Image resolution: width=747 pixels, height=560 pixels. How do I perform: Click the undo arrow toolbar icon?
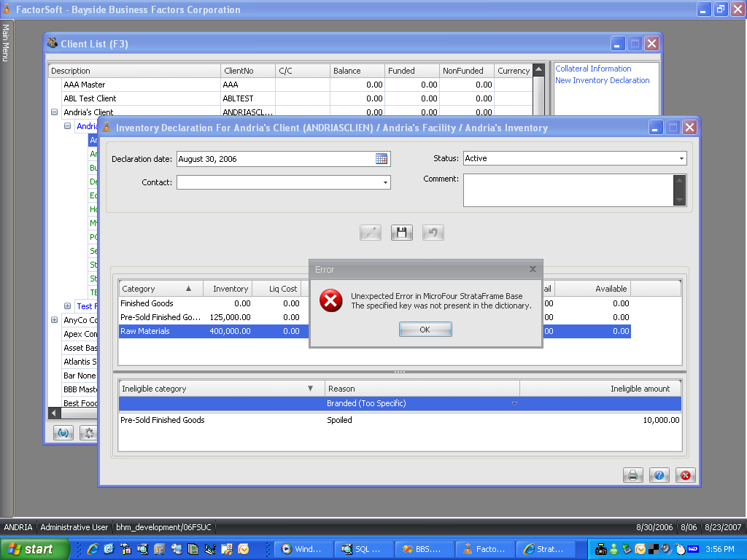tap(433, 233)
